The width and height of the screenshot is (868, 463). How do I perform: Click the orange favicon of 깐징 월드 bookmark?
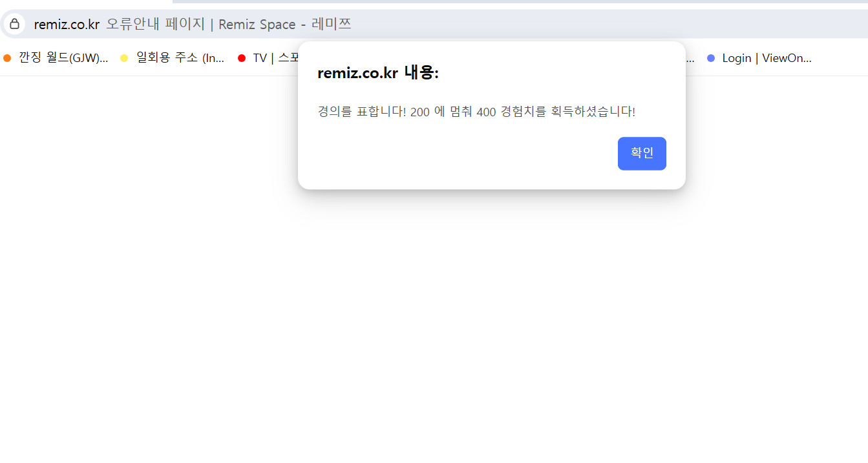[x=7, y=58]
